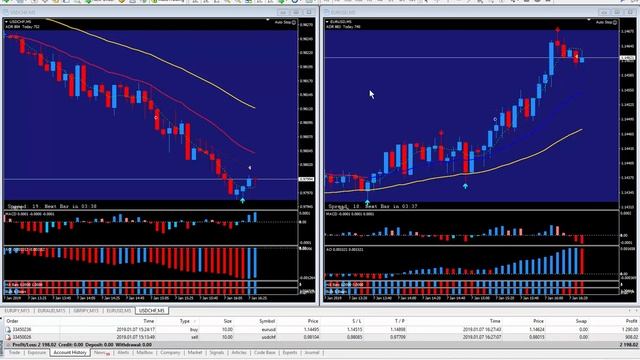Select order number 33450236
Image resolution: width=640 pixels, height=360 pixels.
click(x=22, y=329)
